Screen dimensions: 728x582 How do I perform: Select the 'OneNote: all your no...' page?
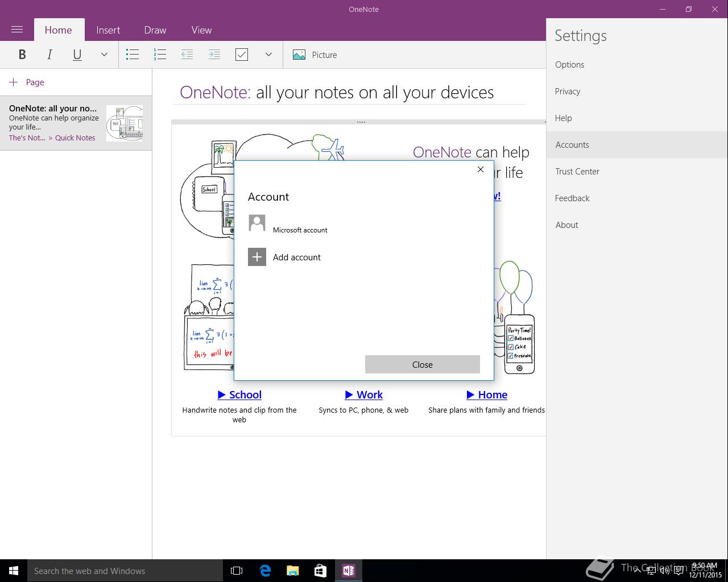[76, 123]
